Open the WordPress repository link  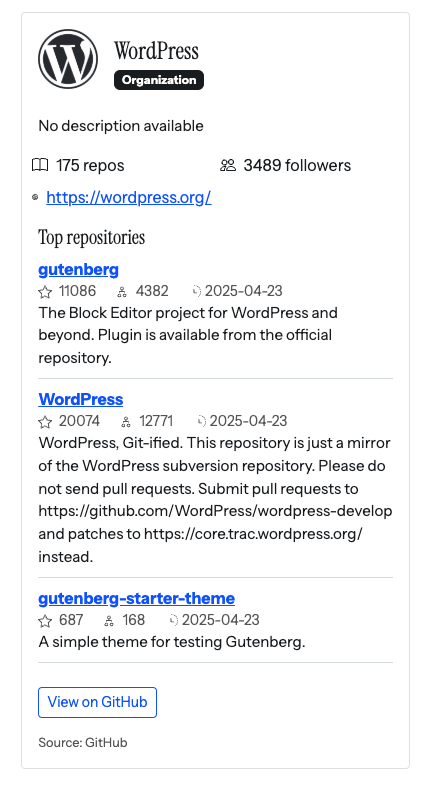click(81, 399)
